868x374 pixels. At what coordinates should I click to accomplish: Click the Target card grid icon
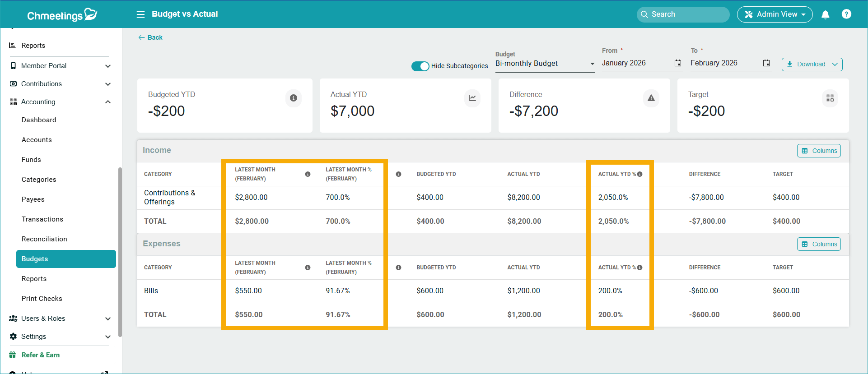point(830,98)
